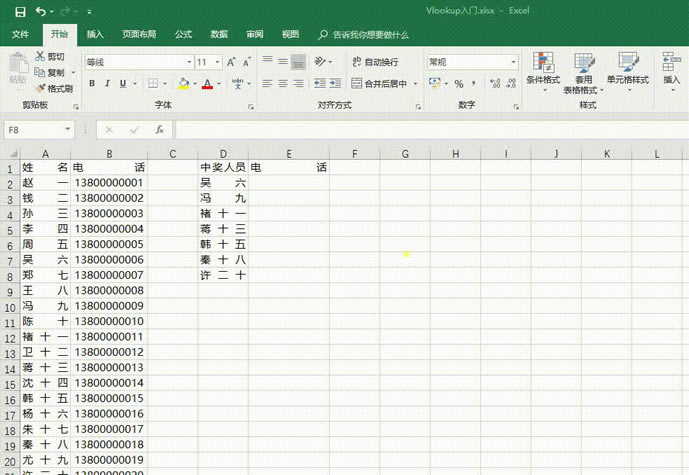The width and height of the screenshot is (689, 475).
Task: Toggle Italic formatting
Action: click(107, 83)
